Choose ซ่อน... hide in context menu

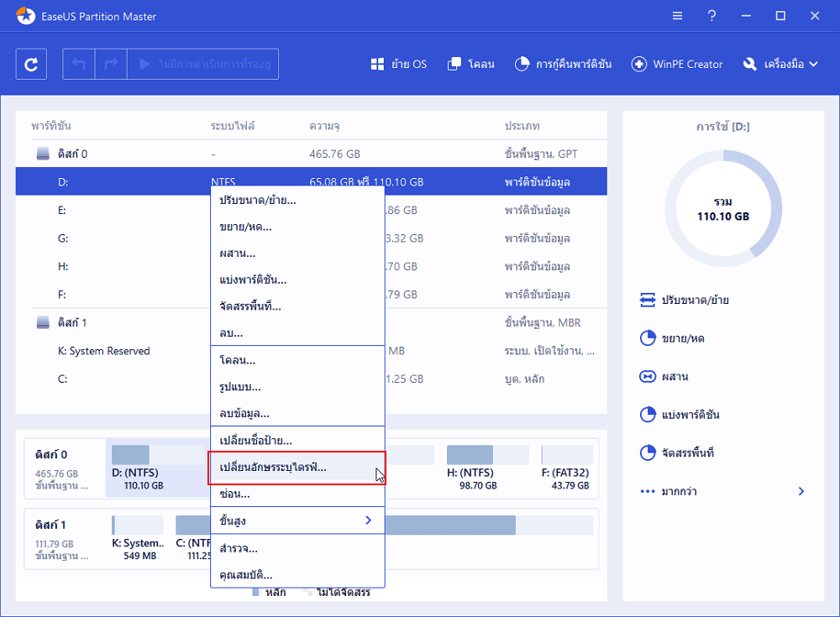297,494
